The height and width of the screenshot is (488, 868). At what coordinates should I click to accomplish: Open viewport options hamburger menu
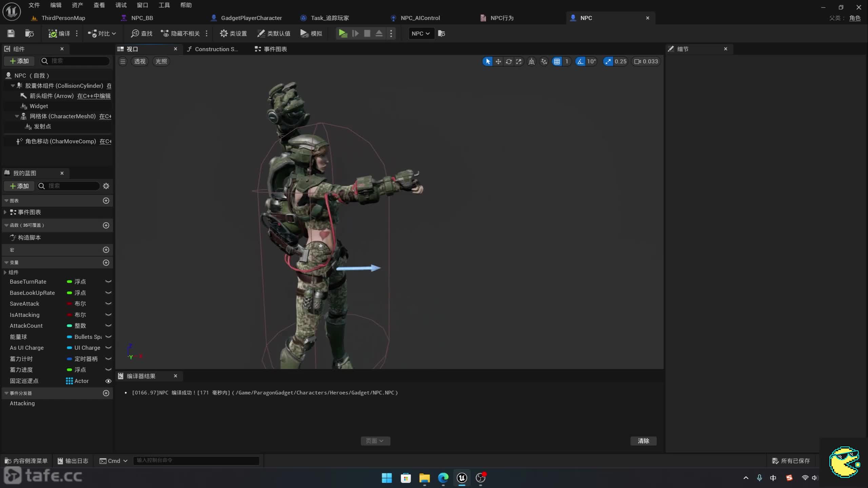pos(123,61)
